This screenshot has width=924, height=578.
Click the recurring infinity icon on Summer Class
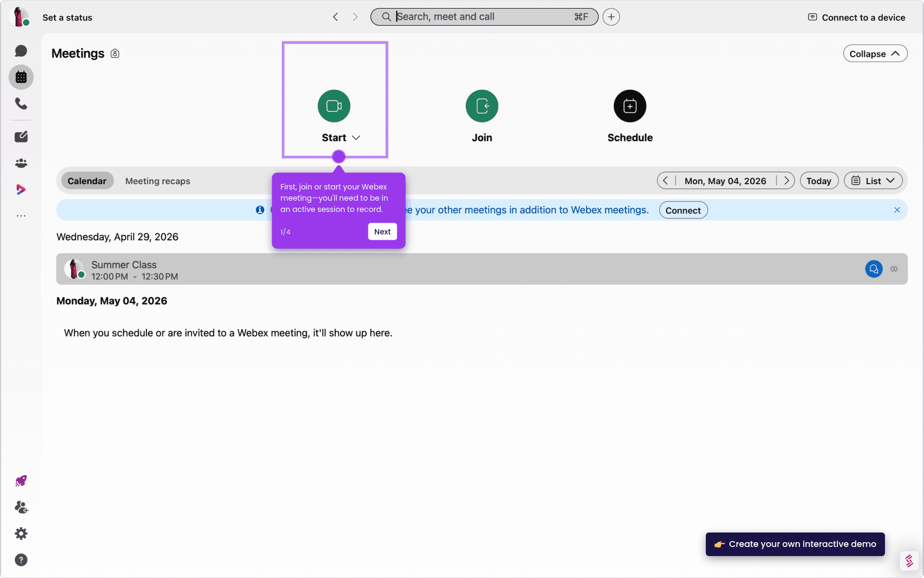tap(894, 269)
